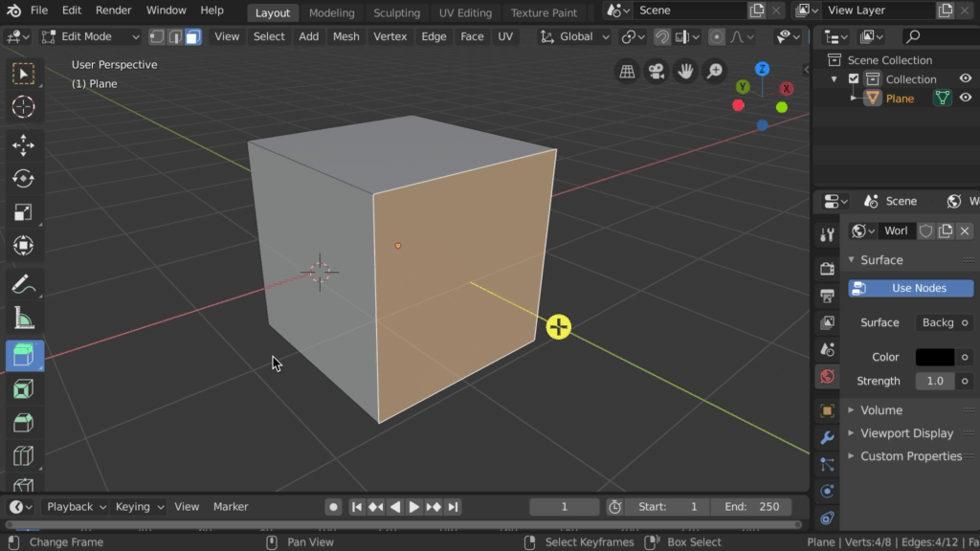
Task: Click the Use Nodes button
Action: 910,288
